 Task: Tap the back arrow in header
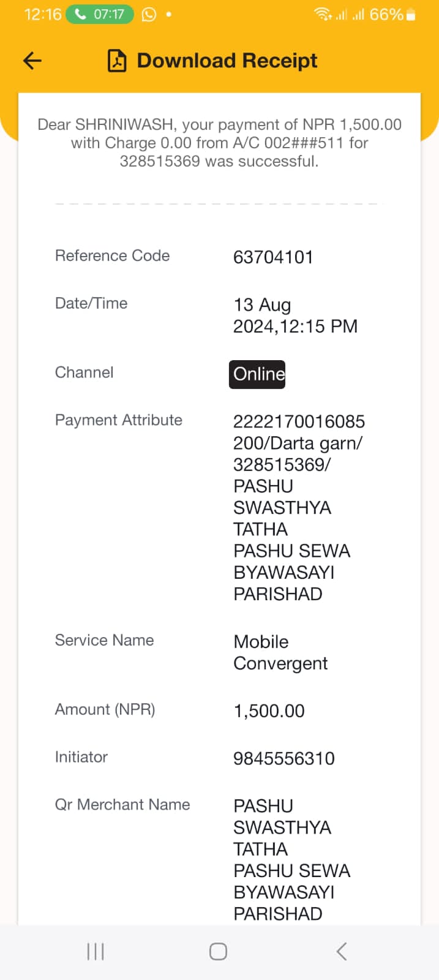click(32, 60)
